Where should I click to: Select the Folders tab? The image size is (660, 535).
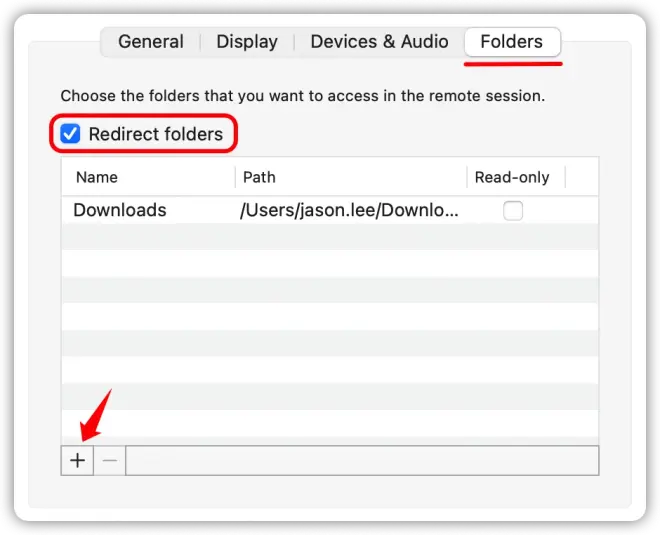[512, 42]
